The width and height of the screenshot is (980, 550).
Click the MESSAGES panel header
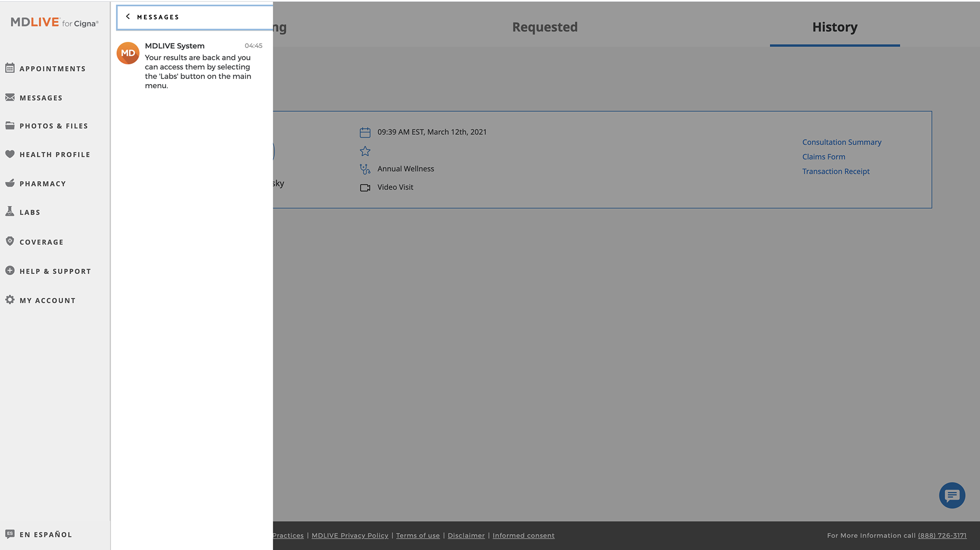(195, 17)
